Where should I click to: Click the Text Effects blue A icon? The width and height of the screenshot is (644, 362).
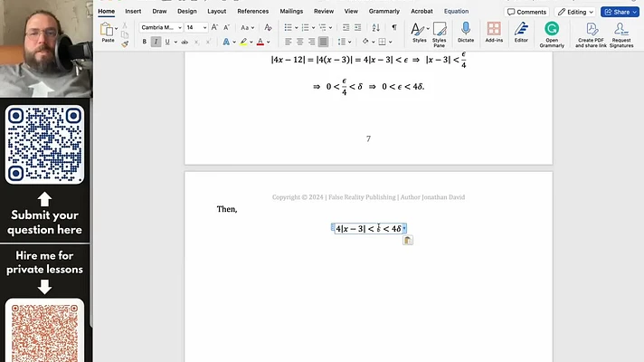coord(226,42)
